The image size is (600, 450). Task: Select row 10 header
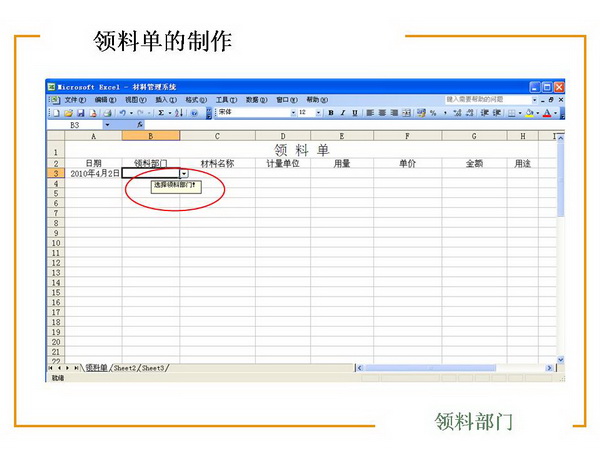56,243
